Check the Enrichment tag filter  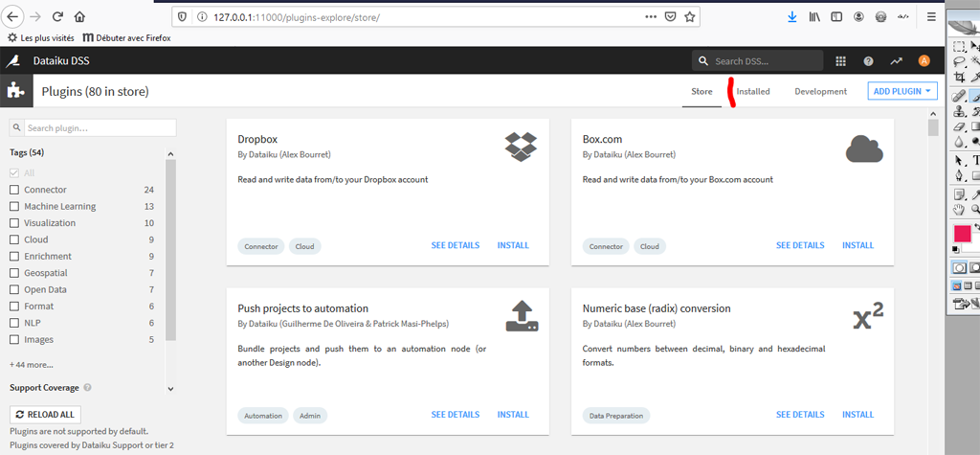click(x=14, y=256)
